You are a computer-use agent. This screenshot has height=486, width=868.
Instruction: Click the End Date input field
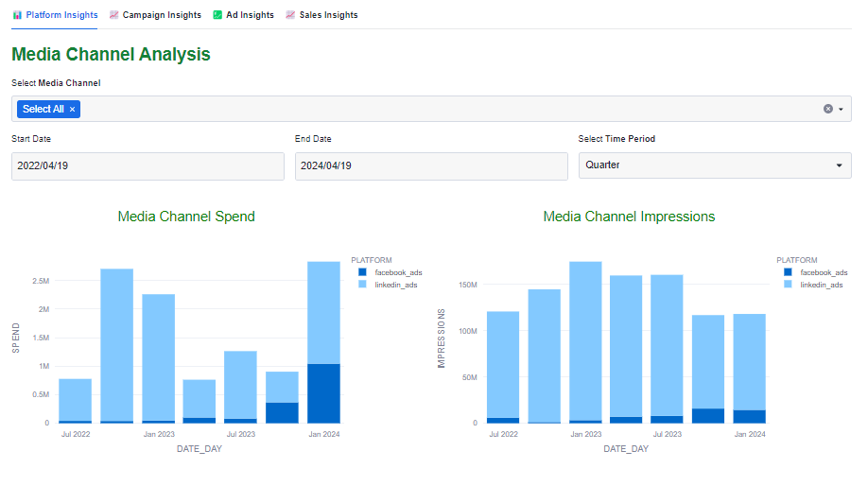(430, 165)
